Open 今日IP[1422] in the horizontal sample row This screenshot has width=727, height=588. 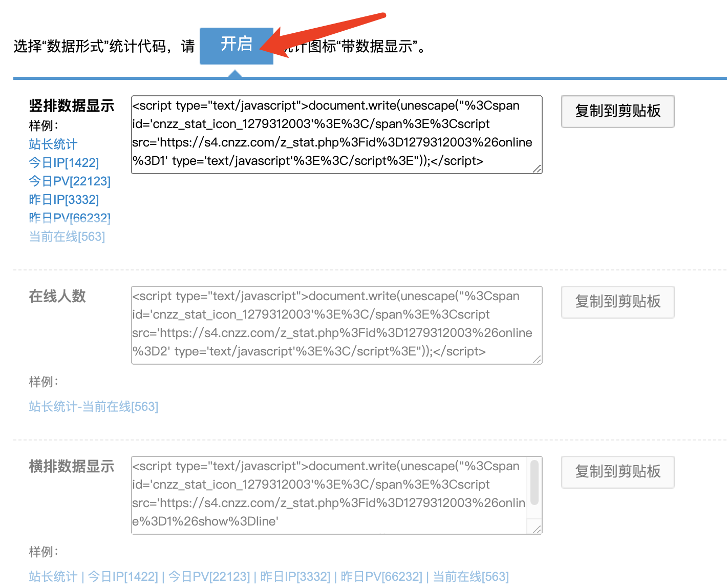[x=123, y=577]
